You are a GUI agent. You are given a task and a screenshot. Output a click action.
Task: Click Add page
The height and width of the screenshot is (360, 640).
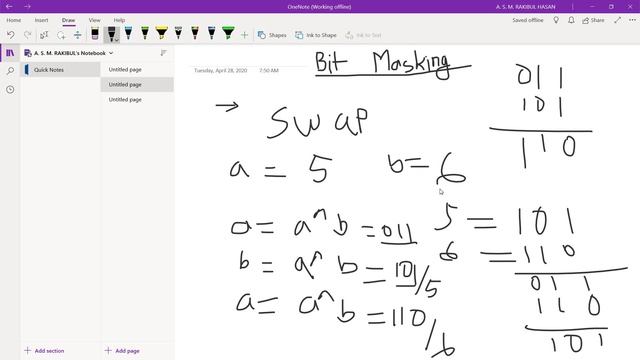(x=122, y=351)
